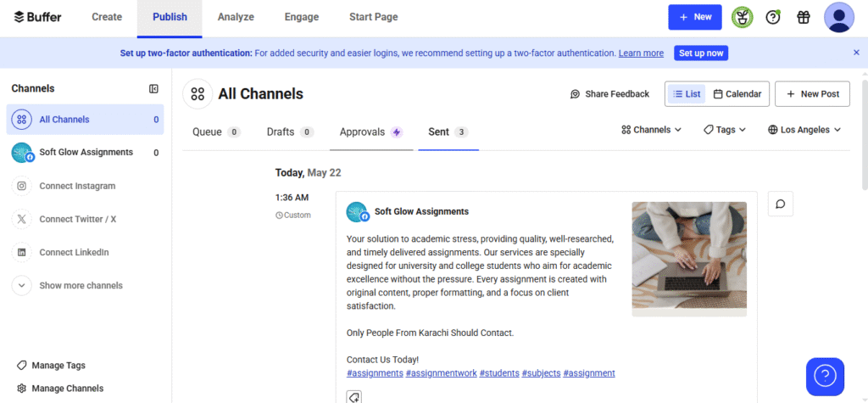Click the New Post button
This screenshot has height=403, width=868.
812,93
